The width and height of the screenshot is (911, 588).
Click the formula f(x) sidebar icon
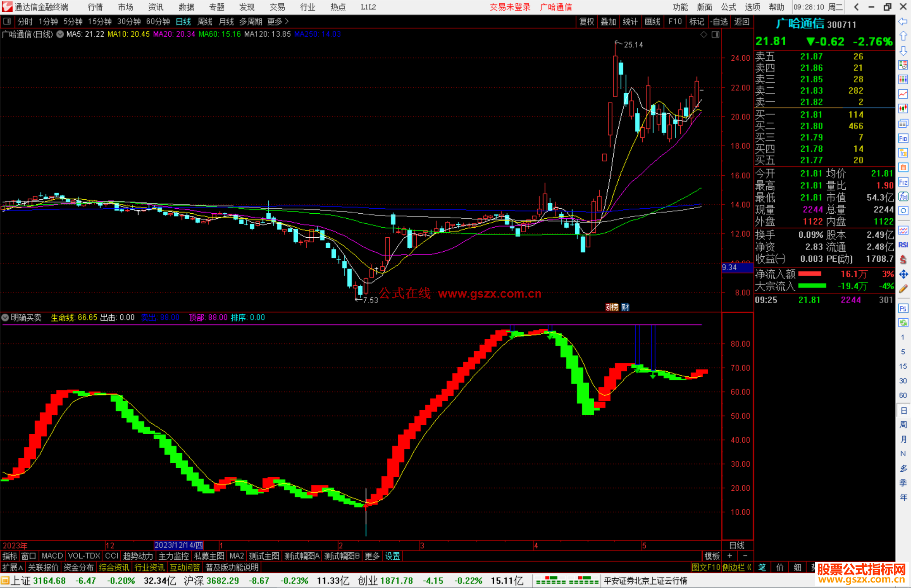(903, 197)
